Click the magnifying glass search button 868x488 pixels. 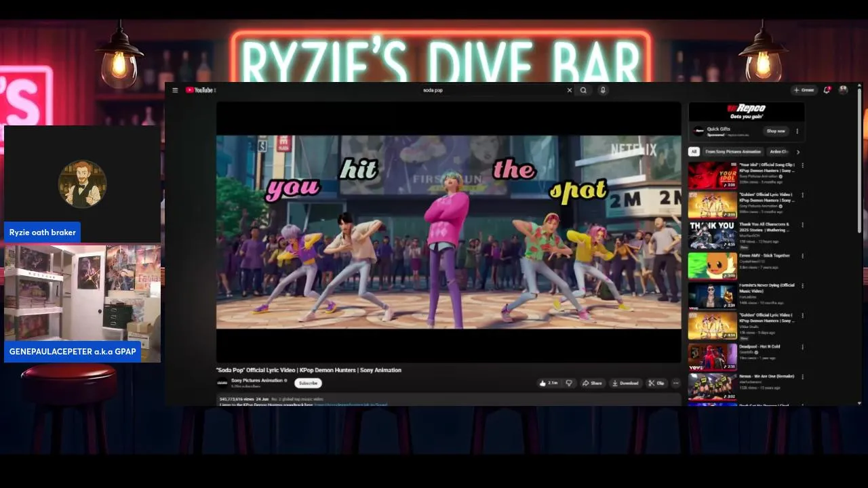(583, 90)
